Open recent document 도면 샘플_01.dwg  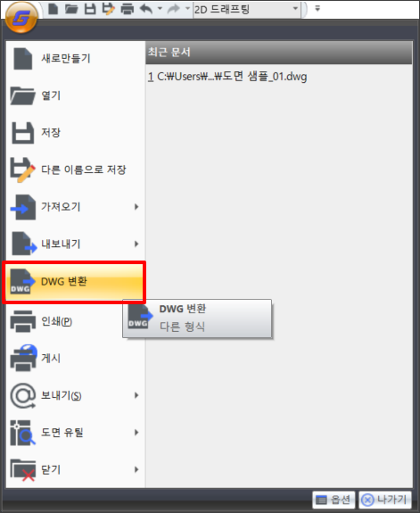click(x=227, y=77)
